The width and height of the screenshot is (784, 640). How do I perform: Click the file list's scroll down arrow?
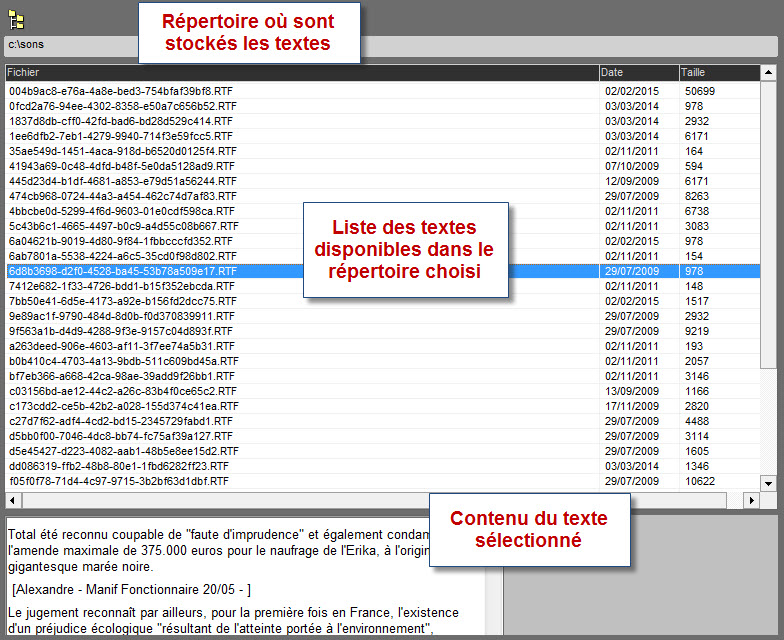point(768,483)
